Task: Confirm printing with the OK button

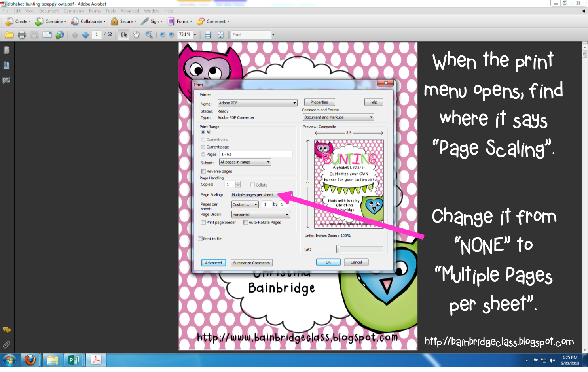Action: [328, 262]
